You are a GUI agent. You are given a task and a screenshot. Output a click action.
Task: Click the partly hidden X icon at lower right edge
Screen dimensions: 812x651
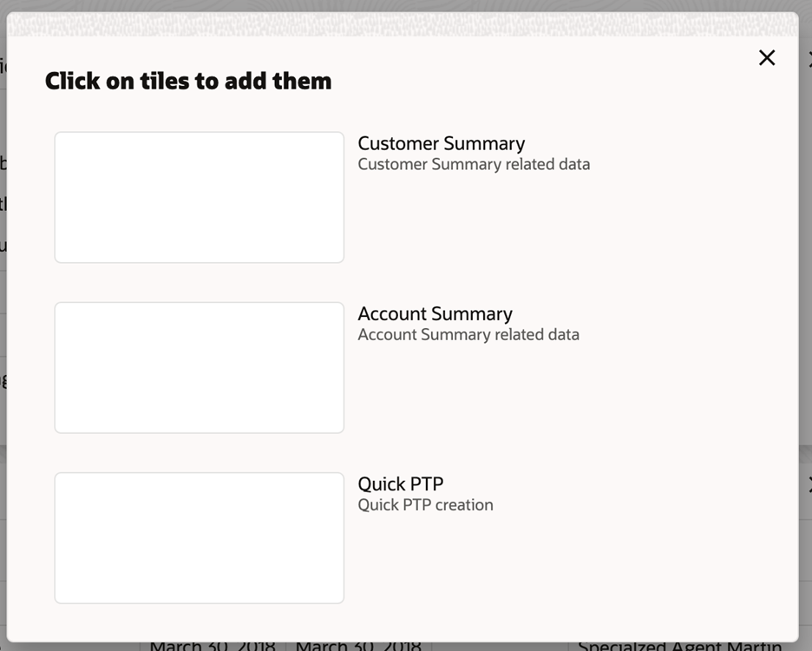pyautogui.click(x=809, y=484)
